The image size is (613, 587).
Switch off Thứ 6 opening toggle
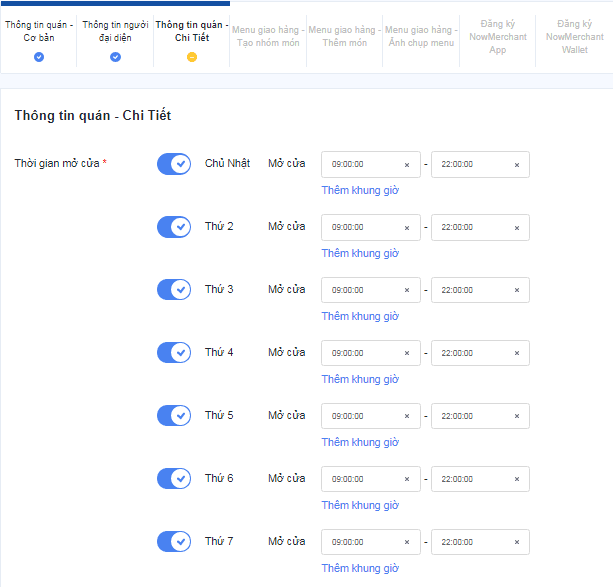[174, 478]
